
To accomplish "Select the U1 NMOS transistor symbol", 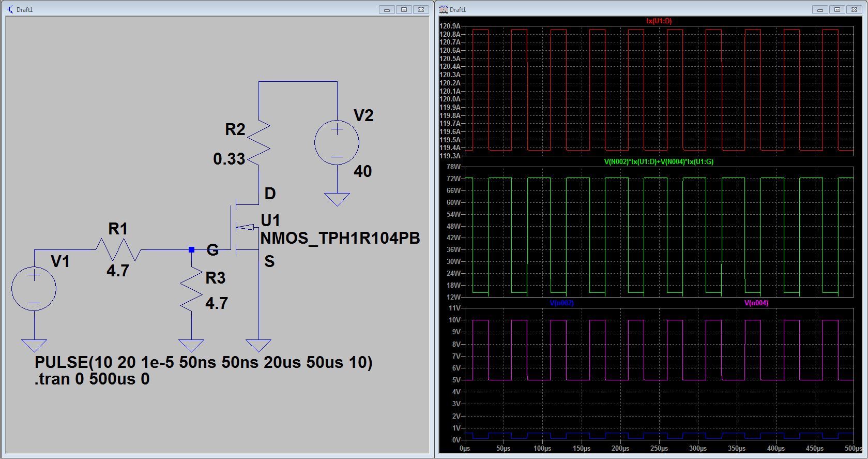I will pos(244,227).
